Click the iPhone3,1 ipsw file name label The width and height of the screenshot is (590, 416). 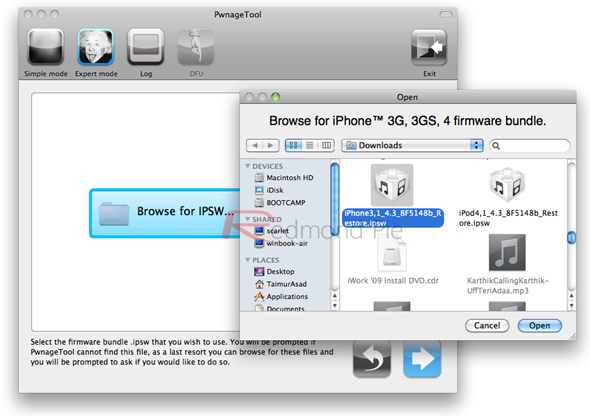pyautogui.click(x=393, y=218)
